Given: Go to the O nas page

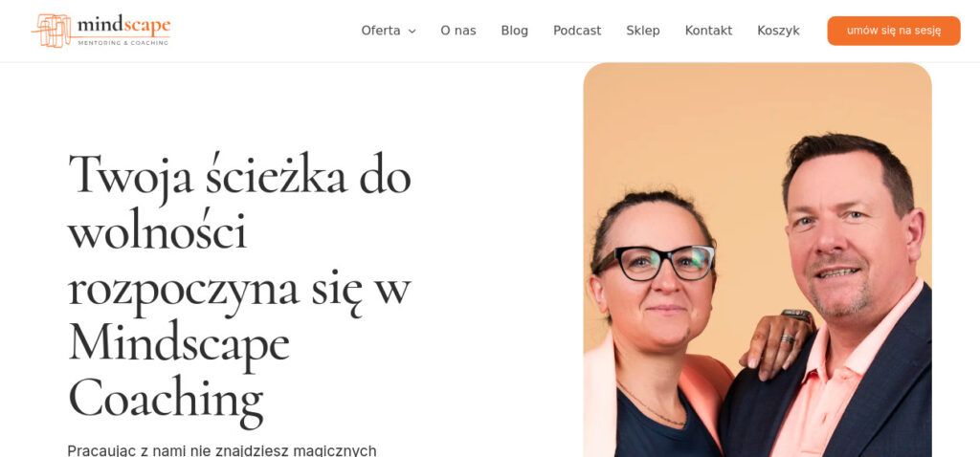Looking at the screenshot, I should (458, 31).
